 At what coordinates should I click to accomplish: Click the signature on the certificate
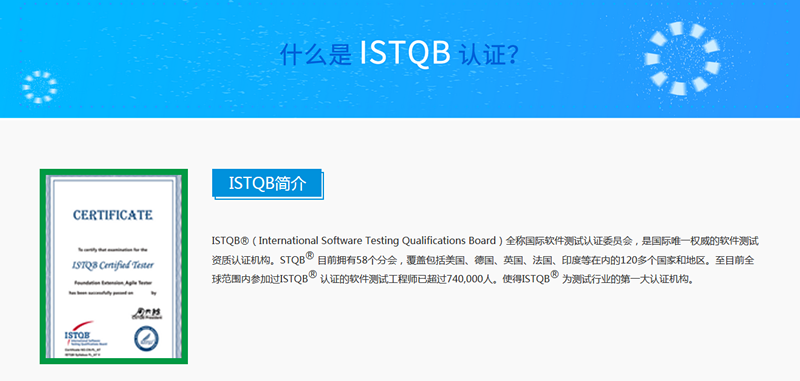click(147, 313)
